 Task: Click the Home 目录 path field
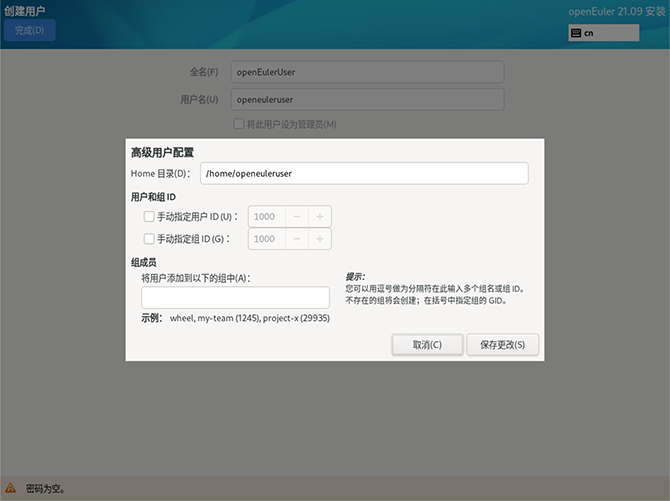coord(364,173)
